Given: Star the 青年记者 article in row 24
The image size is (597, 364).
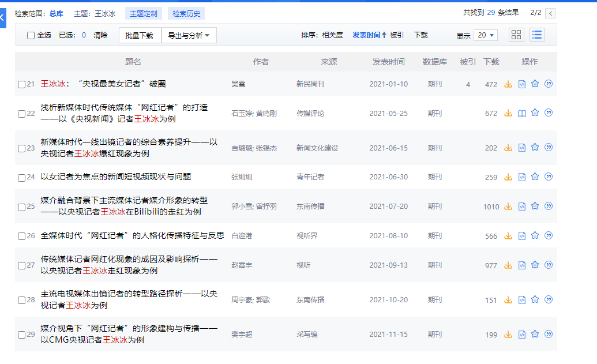Looking at the screenshot, I should click(x=535, y=177).
